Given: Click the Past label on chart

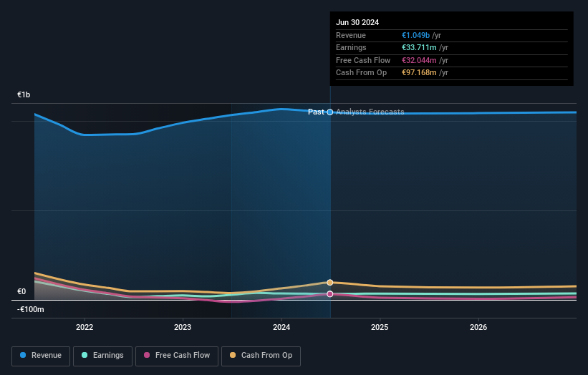Looking at the screenshot, I should (316, 112).
